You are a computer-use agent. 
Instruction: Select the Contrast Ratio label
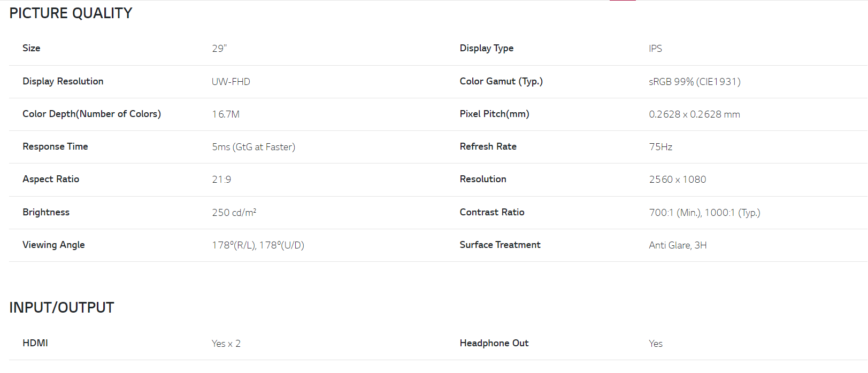492,212
